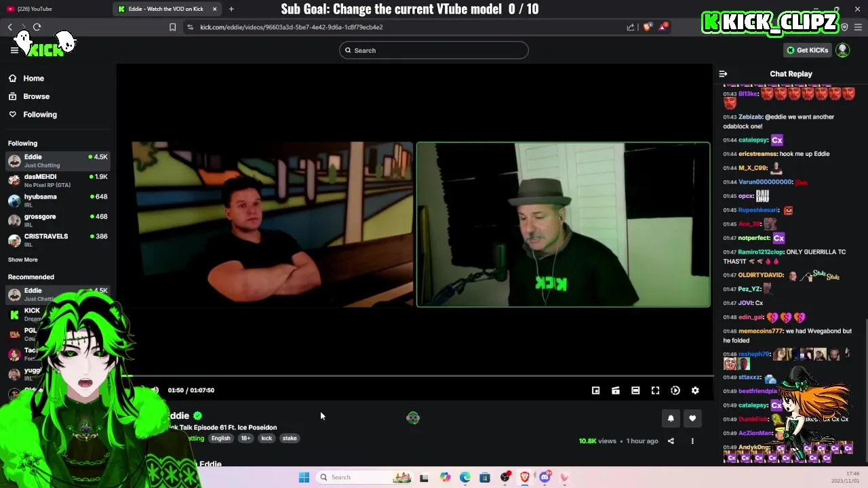Click the Get KICKs button
The height and width of the screenshot is (488, 868).
point(807,50)
